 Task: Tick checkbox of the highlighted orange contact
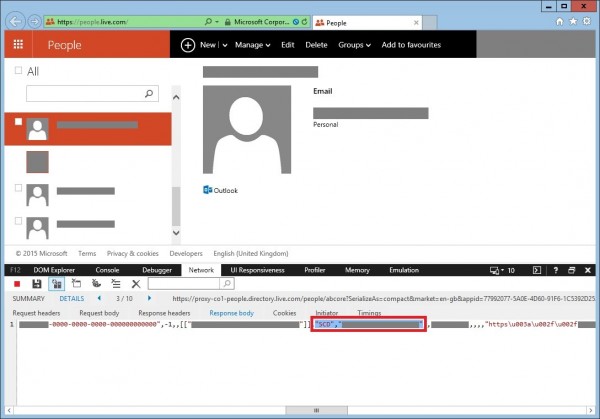coord(18,121)
